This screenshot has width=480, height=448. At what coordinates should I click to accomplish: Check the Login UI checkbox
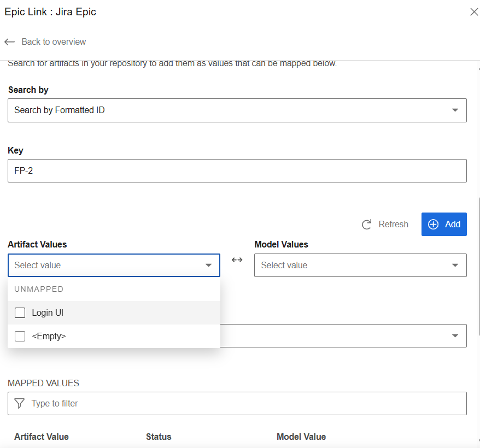[x=20, y=313]
